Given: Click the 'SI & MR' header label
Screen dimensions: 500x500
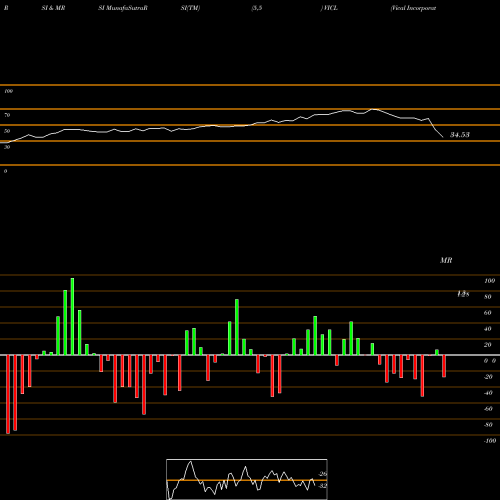Looking at the screenshot, I should tap(53, 8).
